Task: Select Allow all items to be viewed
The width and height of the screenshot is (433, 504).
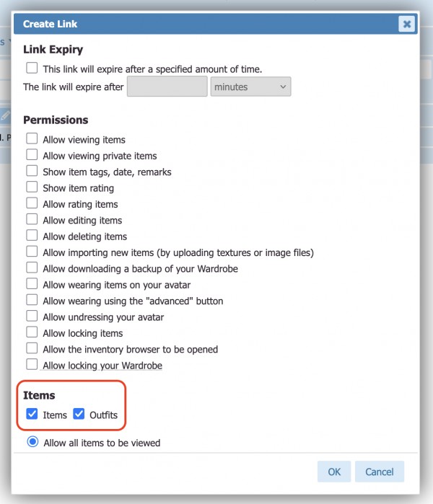Action: coord(32,442)
